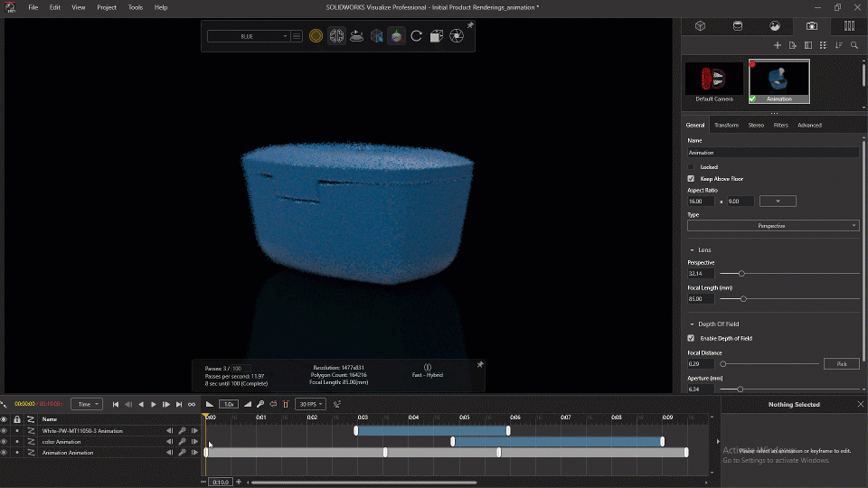Disable Enable Depth of Field checkbox
868x488 pixels.
point(692,338)
